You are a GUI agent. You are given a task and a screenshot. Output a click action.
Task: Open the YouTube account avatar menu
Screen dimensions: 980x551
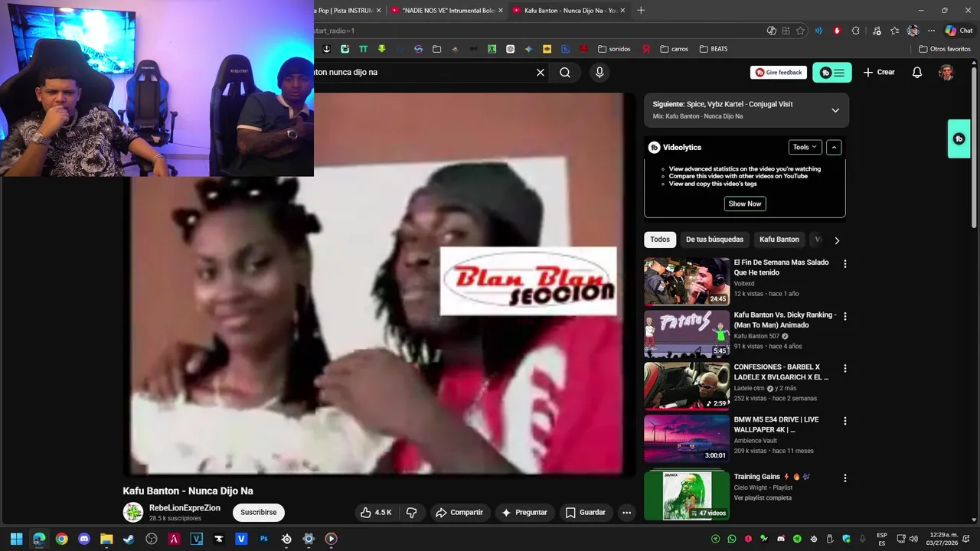coord(946,72)
